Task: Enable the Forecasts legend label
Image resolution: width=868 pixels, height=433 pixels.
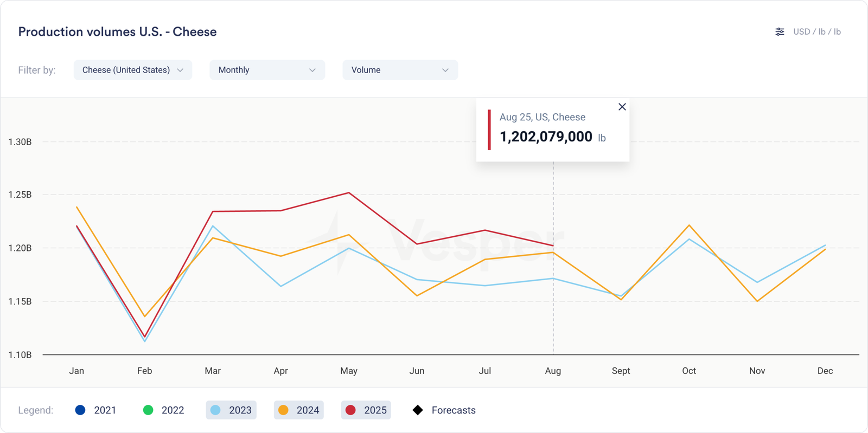Action: click(454, 410)
